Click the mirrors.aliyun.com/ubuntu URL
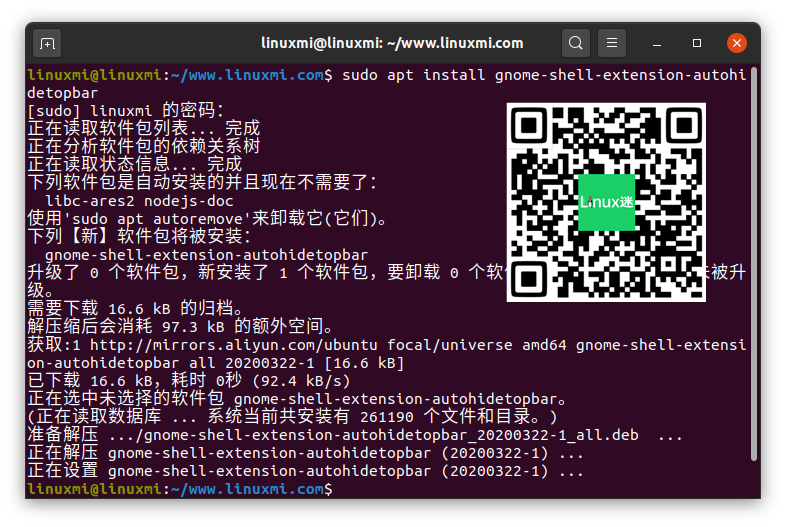This screenshot has width=786, height=527. click(234, 345)
